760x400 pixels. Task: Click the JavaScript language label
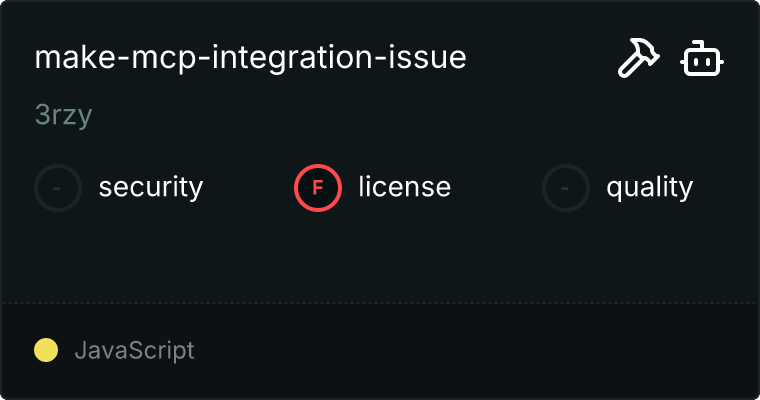[134, 350]
